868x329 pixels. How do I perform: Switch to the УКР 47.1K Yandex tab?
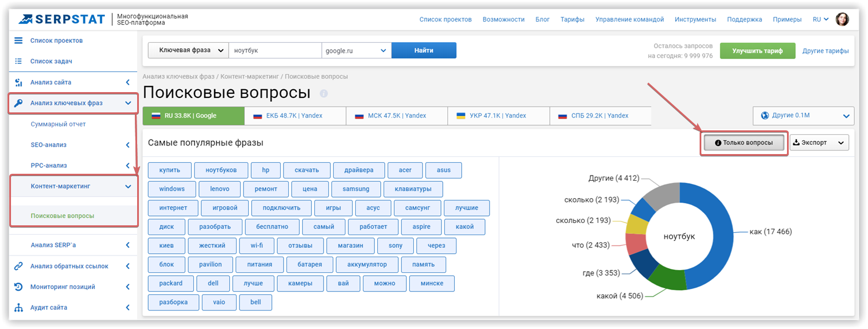pyautogui.click(x=499, y=115)
